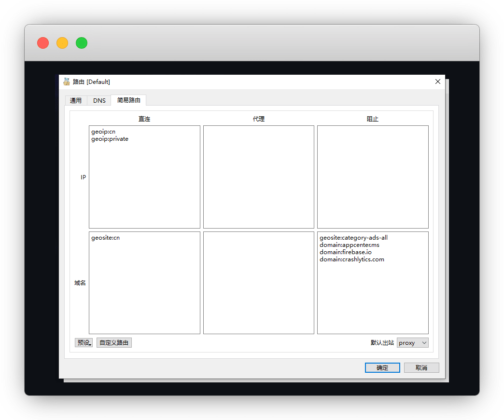This screenshot has width=504, height=420.
Task: Focus the 代理 IP text area
Action: point(258,177)
